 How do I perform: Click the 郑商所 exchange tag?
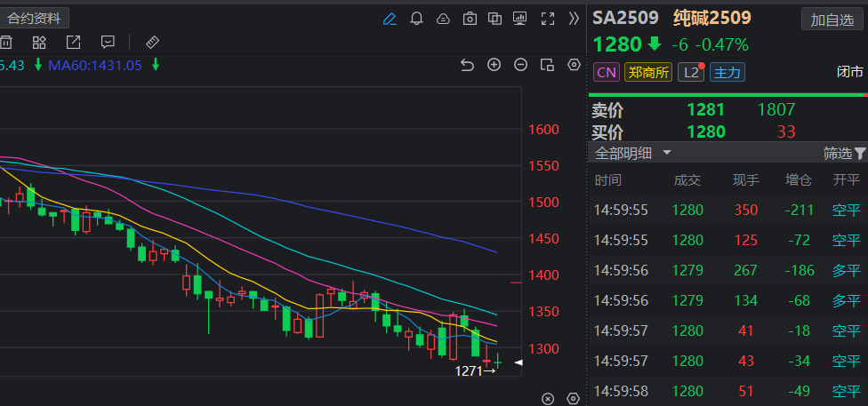click(x=647, y=72)
